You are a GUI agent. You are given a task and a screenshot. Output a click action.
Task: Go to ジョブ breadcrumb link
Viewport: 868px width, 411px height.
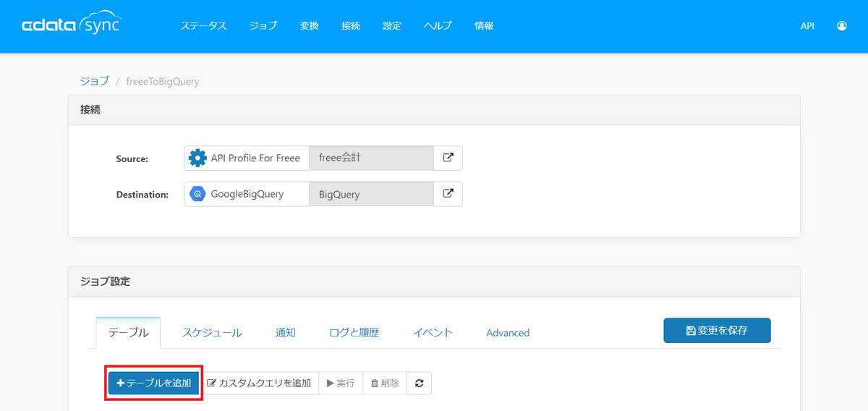pyautogui.click(x=94, y=81)
